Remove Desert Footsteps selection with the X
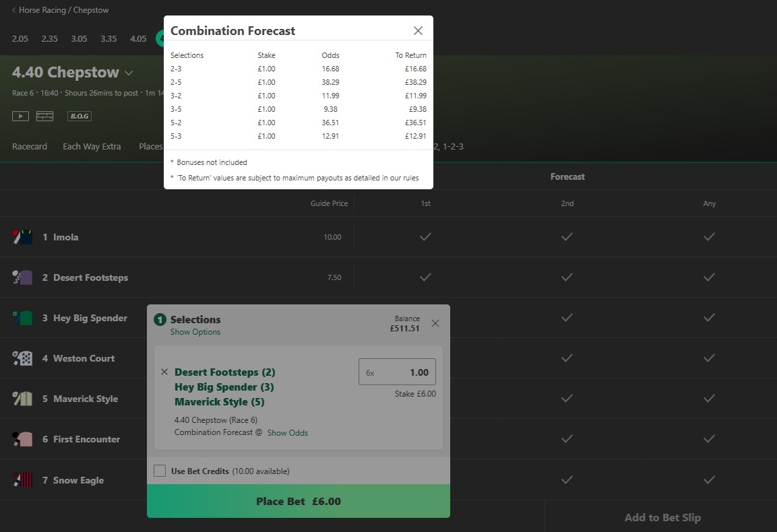This screenshot has width=777, height=532. pos(164,372)
